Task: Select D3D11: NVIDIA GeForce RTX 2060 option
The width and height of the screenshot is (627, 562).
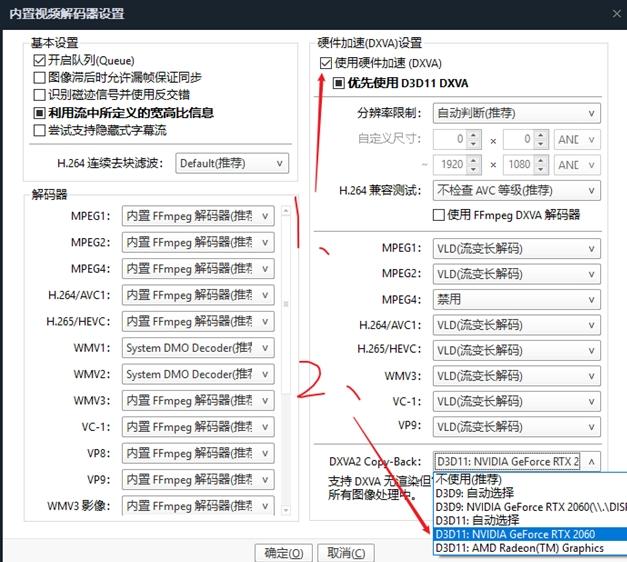Action: tap(530, 534)
